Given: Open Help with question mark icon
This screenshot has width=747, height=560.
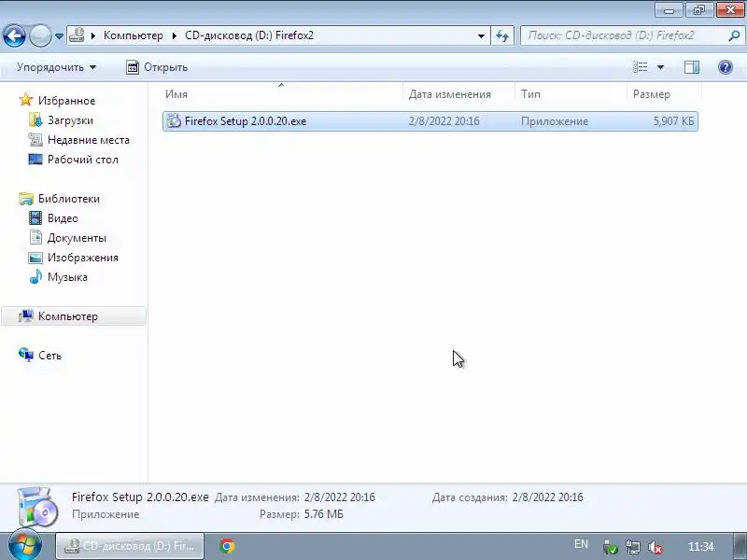Looking at the screenshot, I should point(726,67).
